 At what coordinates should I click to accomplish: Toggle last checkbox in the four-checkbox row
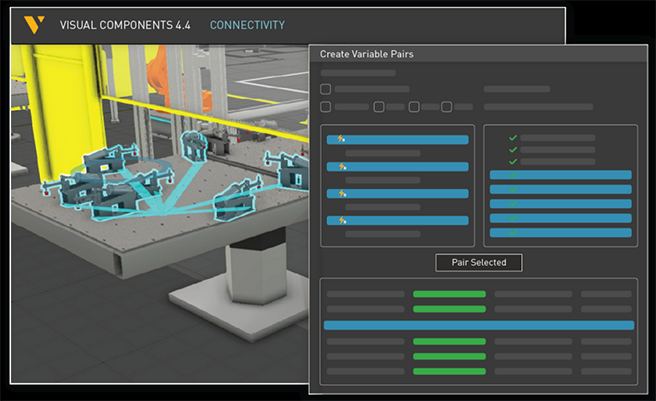(x=446, y=107)
